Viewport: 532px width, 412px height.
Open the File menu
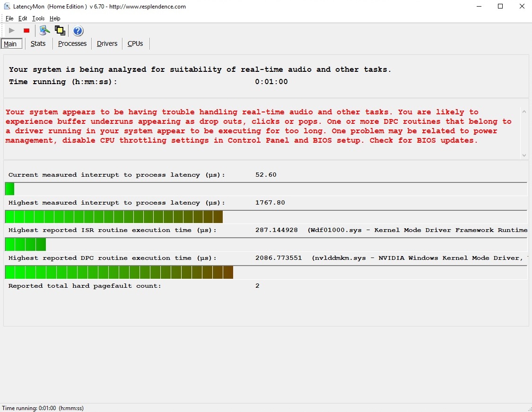coord(9,18)
